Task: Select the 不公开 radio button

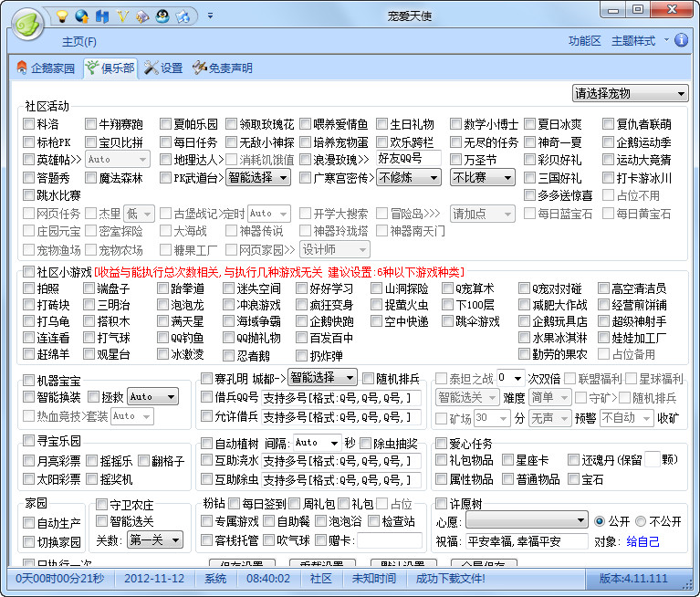Action: coord(641,521)
